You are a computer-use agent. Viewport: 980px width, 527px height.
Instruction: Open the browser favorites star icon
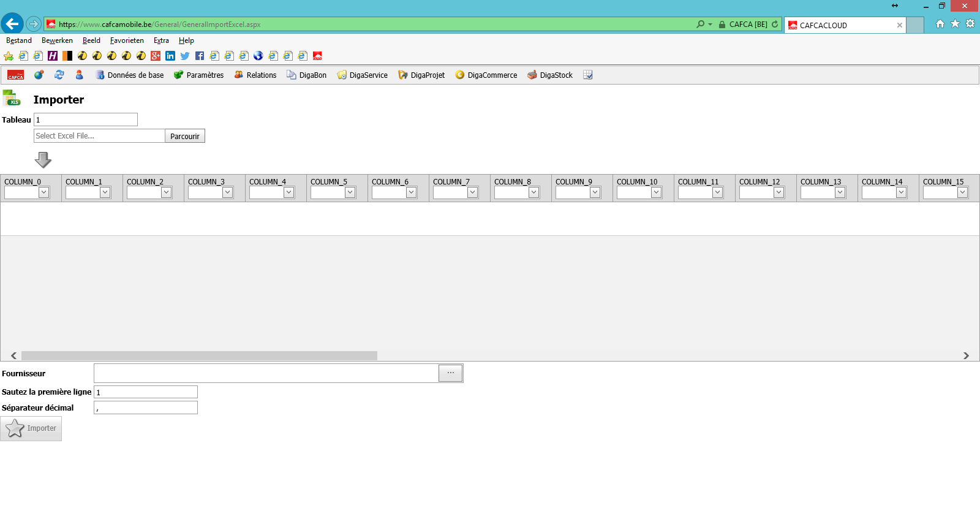point(955,24)
